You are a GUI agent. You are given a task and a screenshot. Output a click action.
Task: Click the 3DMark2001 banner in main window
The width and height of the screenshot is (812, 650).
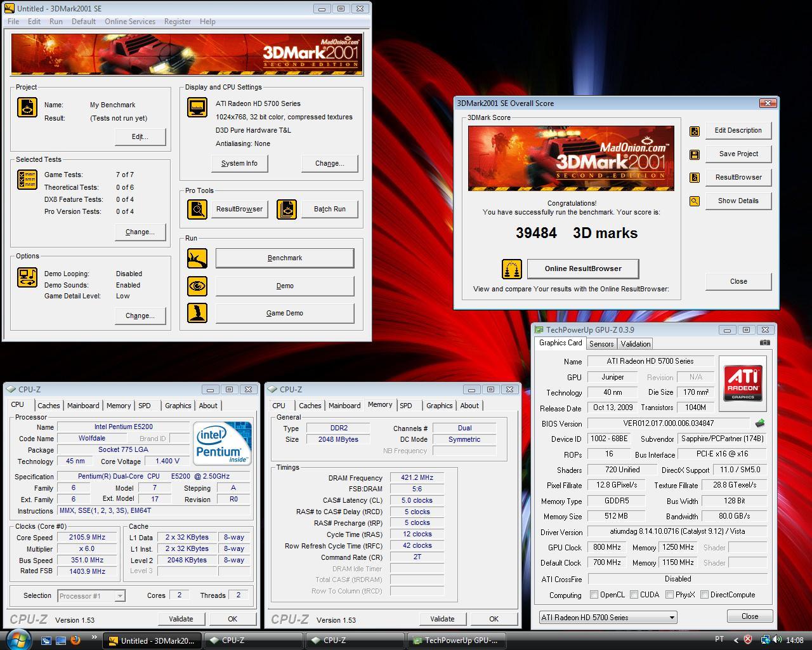click(187, 55)
